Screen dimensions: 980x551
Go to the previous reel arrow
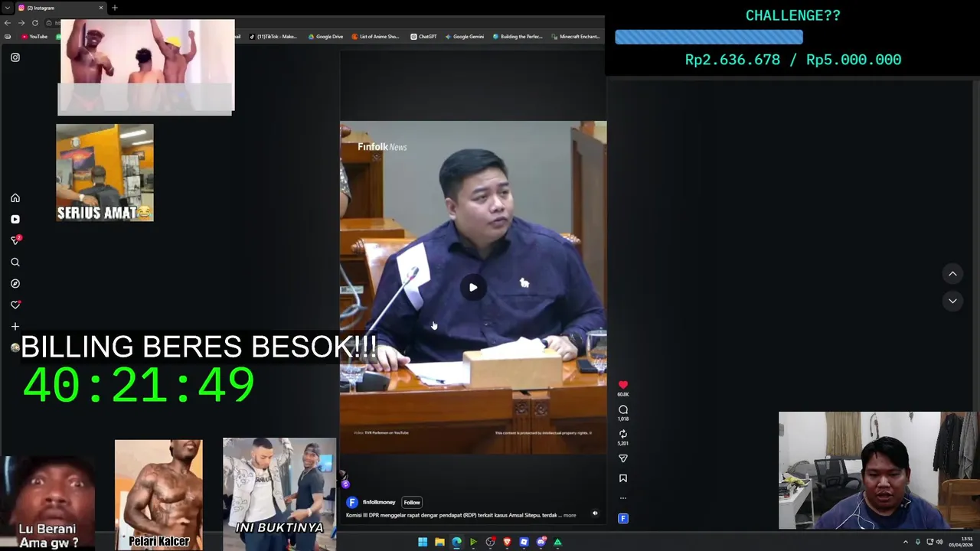(x=952, y=274)
